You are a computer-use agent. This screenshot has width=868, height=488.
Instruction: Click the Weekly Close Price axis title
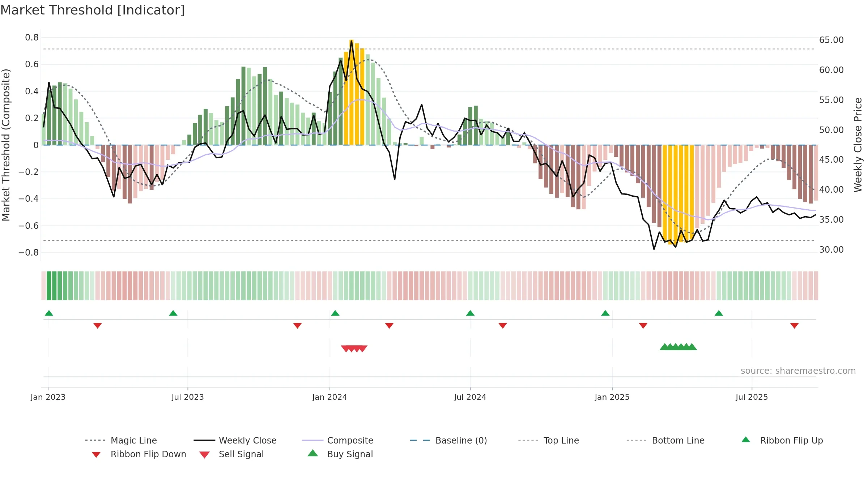coord(858,145)
